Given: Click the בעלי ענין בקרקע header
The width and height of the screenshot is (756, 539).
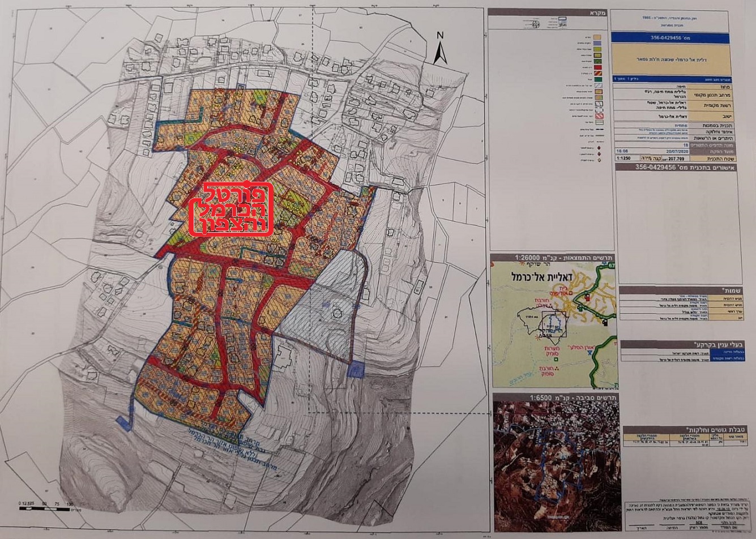Looking at the screenshot, I should [686, 344].
